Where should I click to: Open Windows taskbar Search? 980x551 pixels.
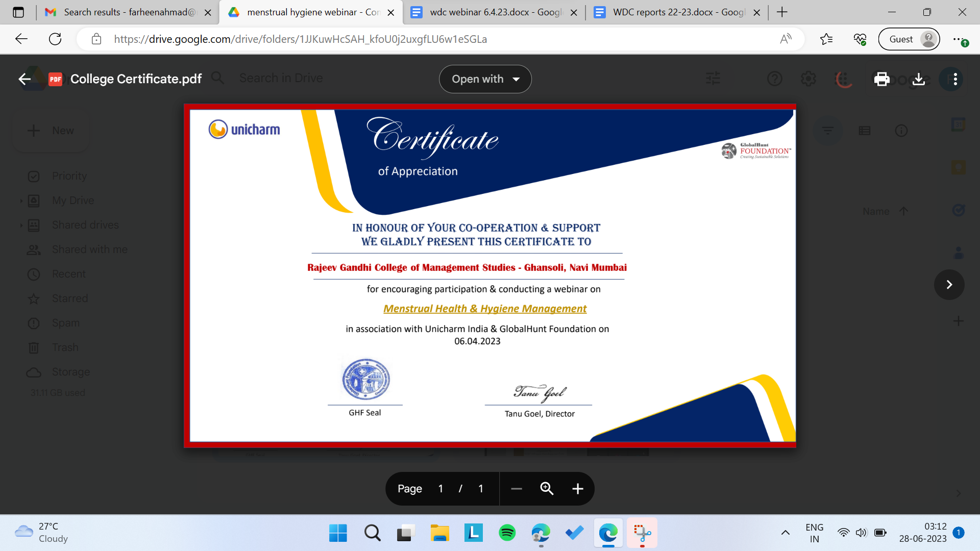pyautogui.click(x=372, y=533)
